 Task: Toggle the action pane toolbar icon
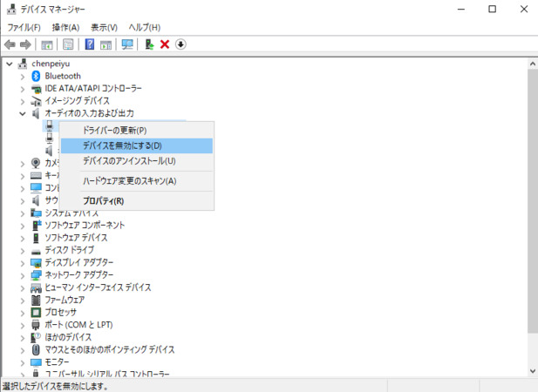point(106,44)
